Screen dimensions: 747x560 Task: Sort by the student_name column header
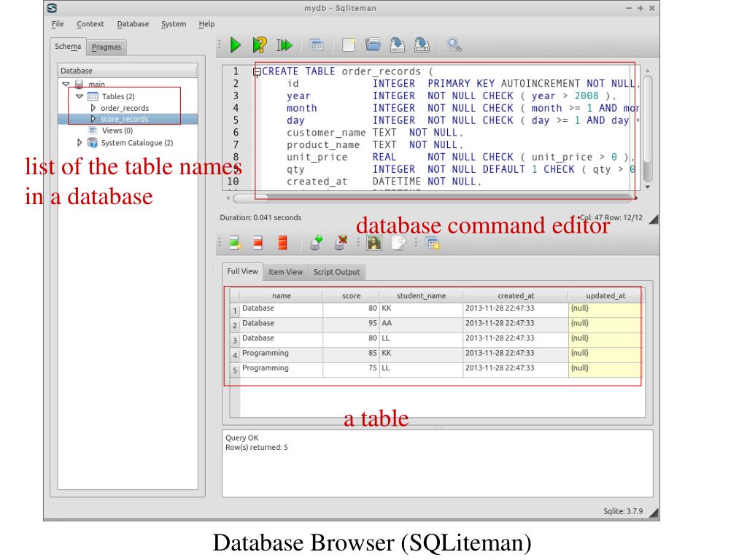[x=421, y=296]
